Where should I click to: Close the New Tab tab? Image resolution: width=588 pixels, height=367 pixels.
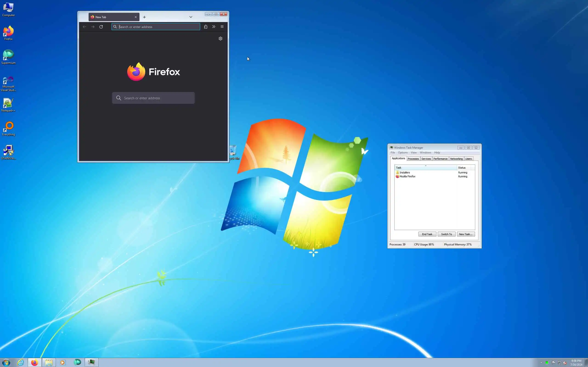coord(136,17)
